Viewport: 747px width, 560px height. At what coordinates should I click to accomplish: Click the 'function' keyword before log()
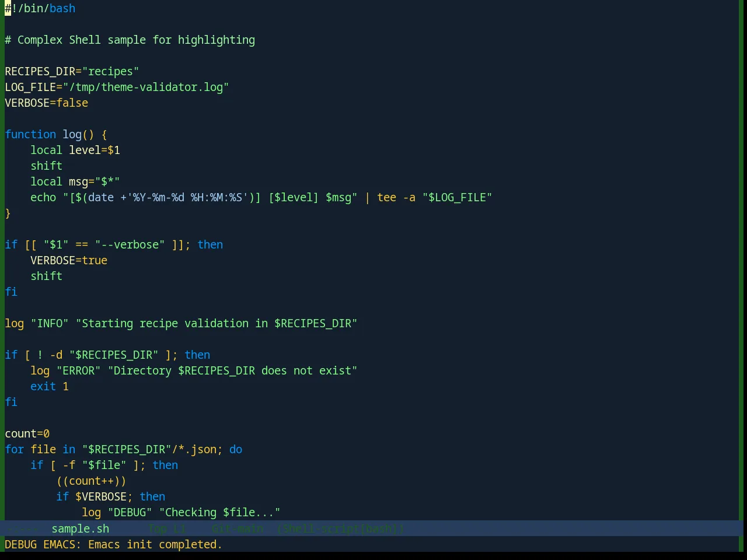[x=30, y=134]
